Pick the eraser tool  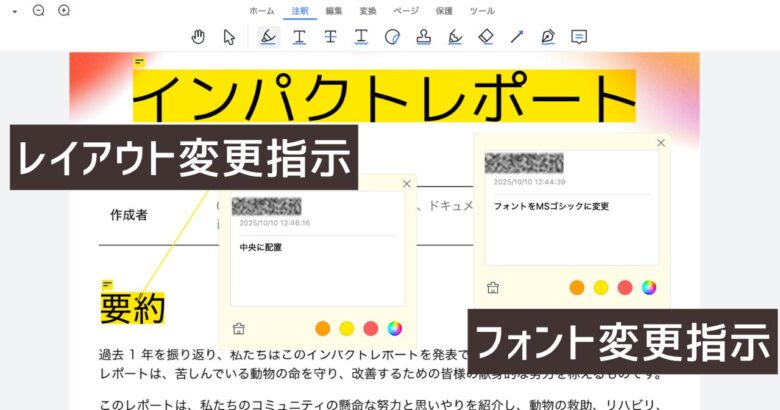coord(486,37)
